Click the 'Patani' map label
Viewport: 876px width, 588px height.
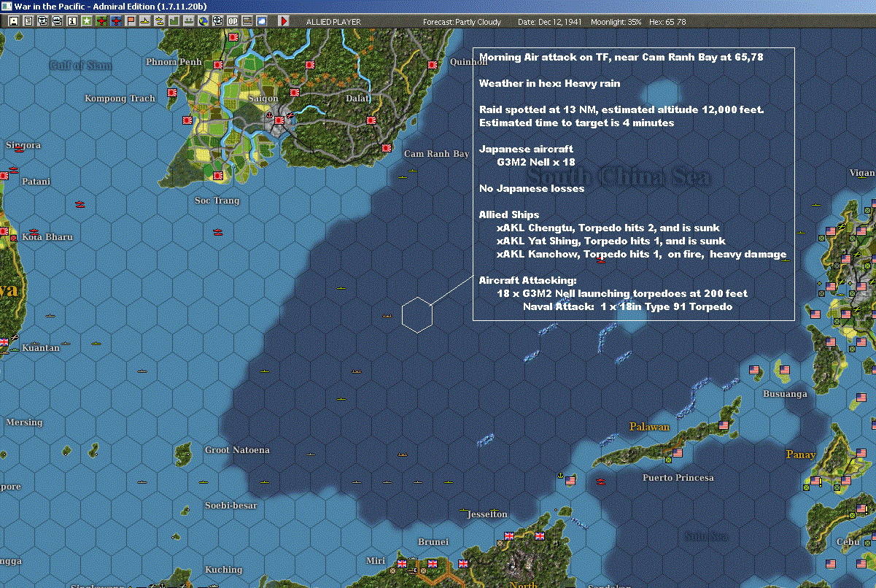(36, 181)
